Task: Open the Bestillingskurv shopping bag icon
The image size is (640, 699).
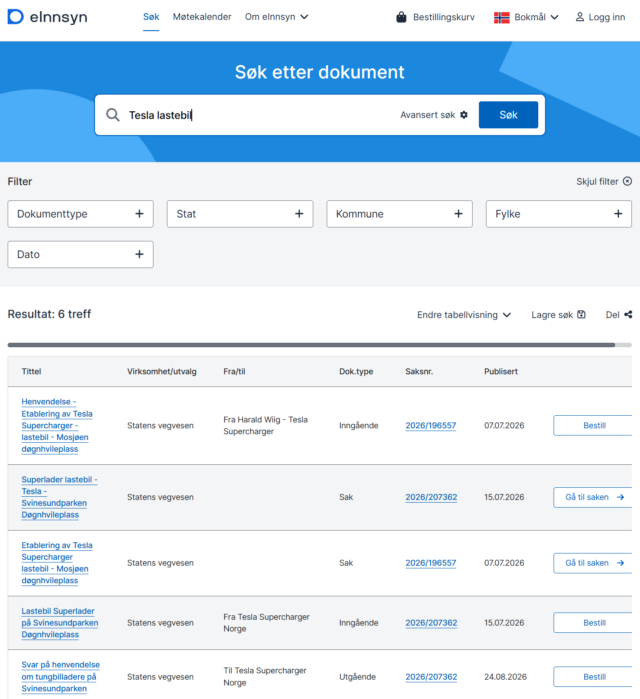Action: (x=401, y=17)
